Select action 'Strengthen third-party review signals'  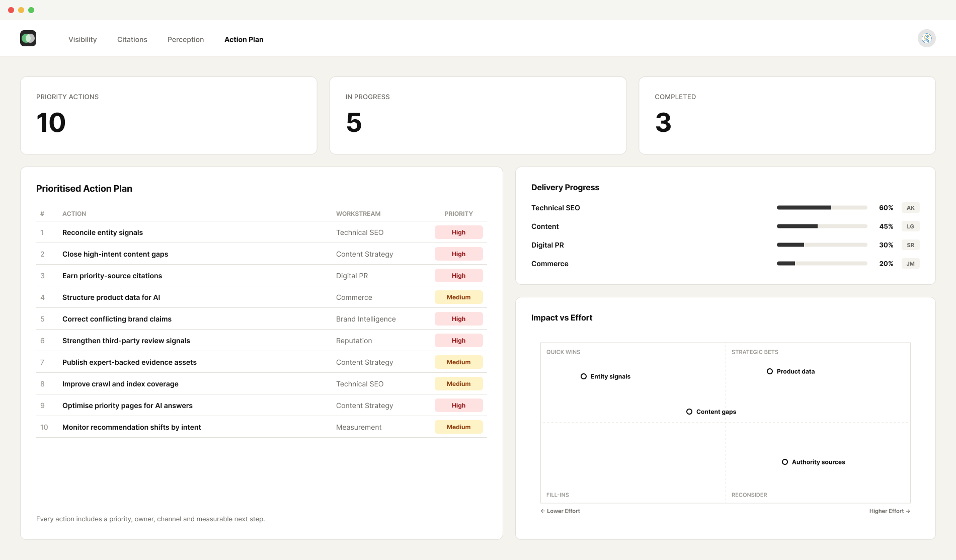pos(126,341)
